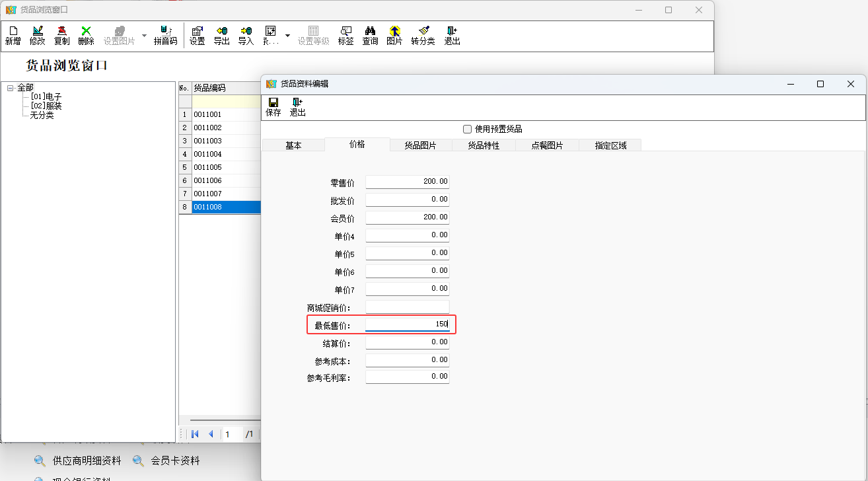Switch to the 货品特性 tab
This screenshot has height=481, width=868.
click(484, 145)
